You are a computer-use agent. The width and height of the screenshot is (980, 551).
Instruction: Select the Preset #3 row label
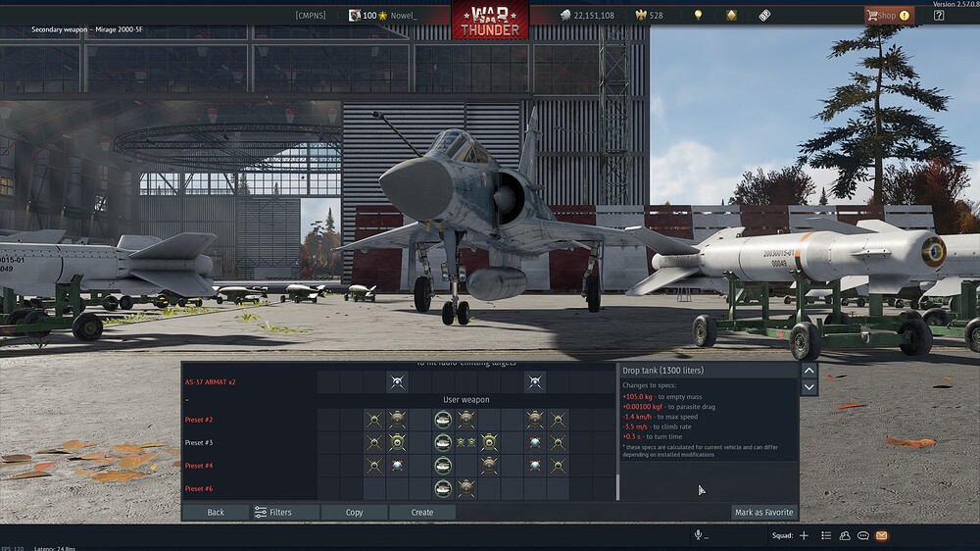coord(199,443)
